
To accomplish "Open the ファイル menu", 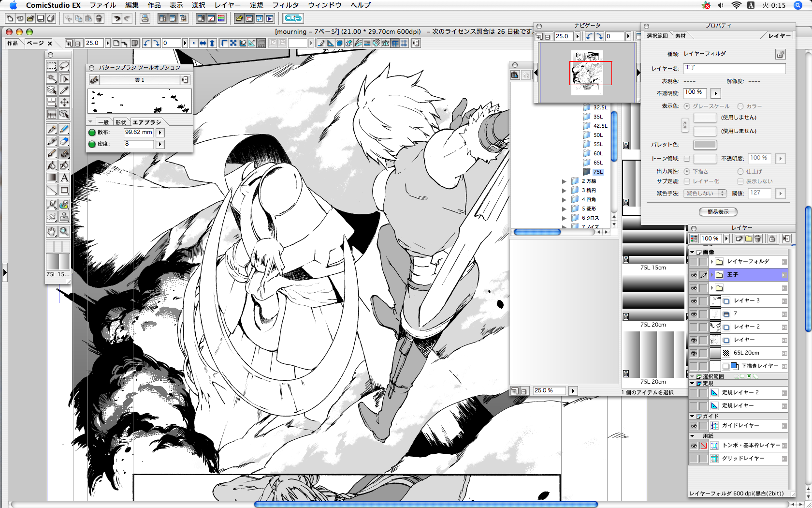I will 103,5.
